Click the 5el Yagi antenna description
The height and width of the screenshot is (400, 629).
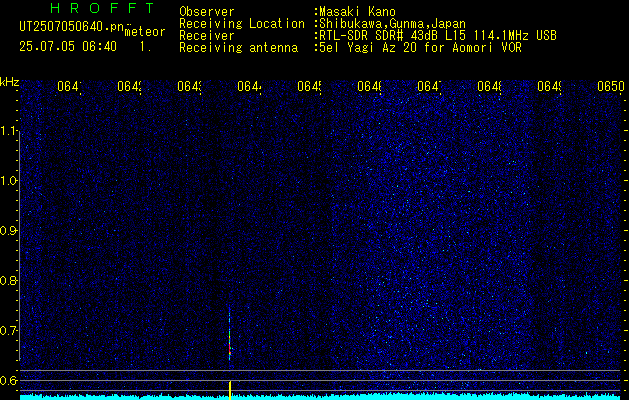(x=420, y=48)
